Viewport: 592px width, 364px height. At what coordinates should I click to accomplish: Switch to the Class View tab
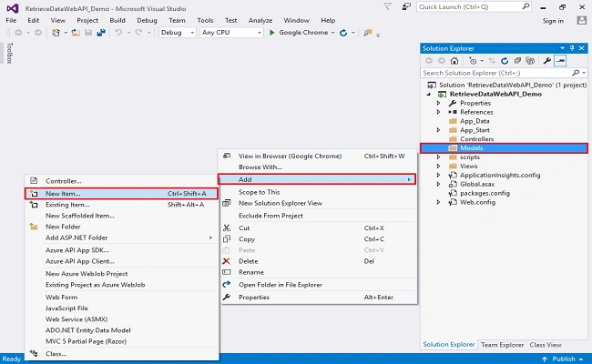(546, 345)
